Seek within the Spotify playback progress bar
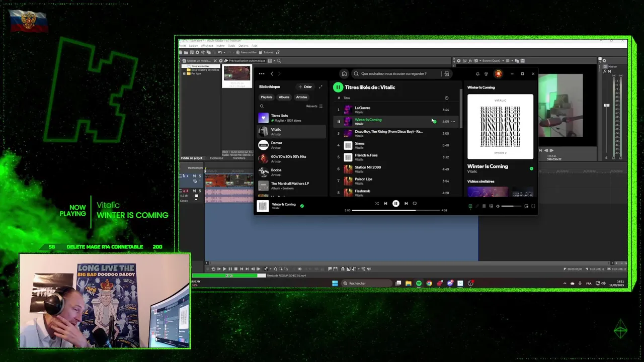This screenshot has width=644, height=362. [x=395, y=210]
